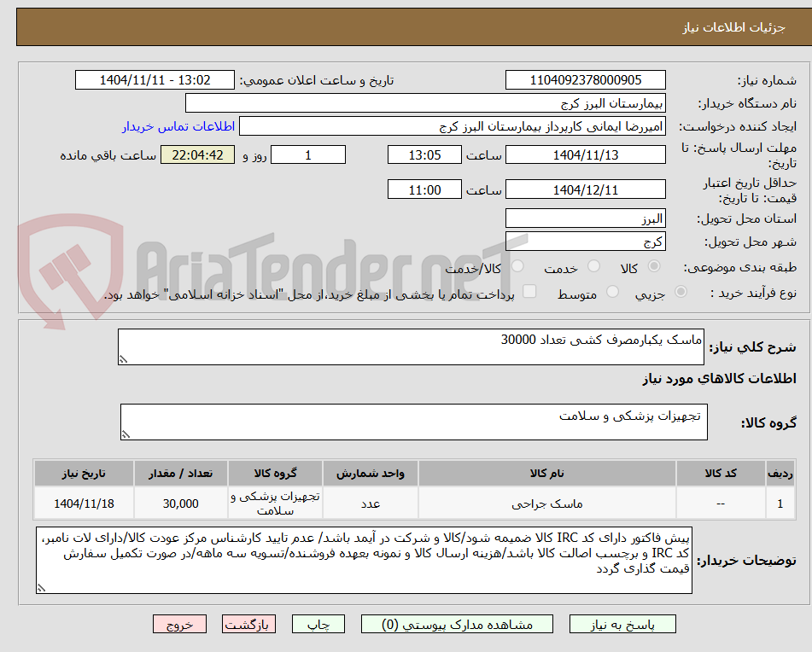Open buyer contact info link اطلاعات تماس خریدار
This screenshot has width=812, height=652.
point(178,127)
